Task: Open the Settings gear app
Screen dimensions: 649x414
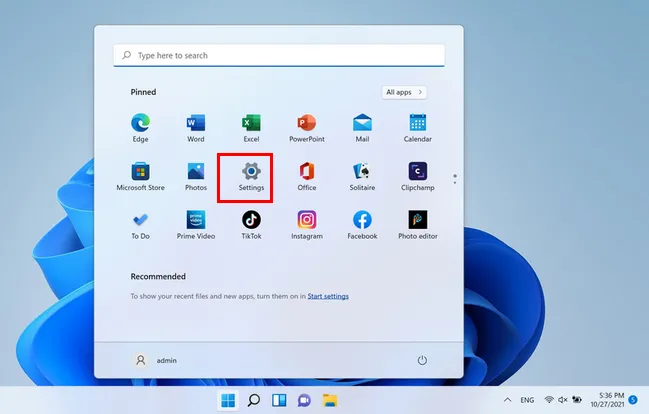Action: tap(251, 176)
